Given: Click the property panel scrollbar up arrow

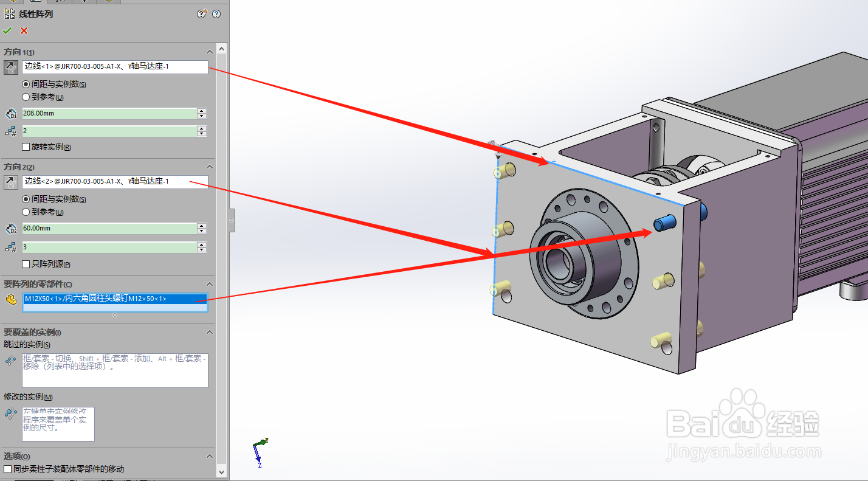Looking at the screenshot, I should 221,49.
